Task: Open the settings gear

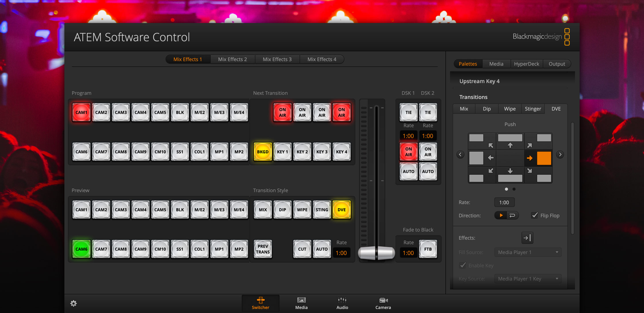Action: [x=74, y=303]
